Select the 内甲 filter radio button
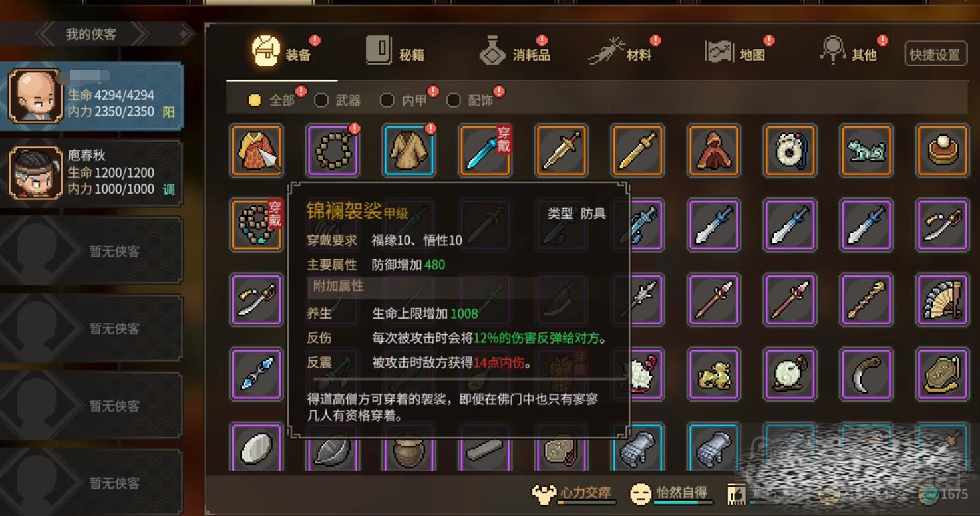 pyautogui.click(x=387, y=100)
